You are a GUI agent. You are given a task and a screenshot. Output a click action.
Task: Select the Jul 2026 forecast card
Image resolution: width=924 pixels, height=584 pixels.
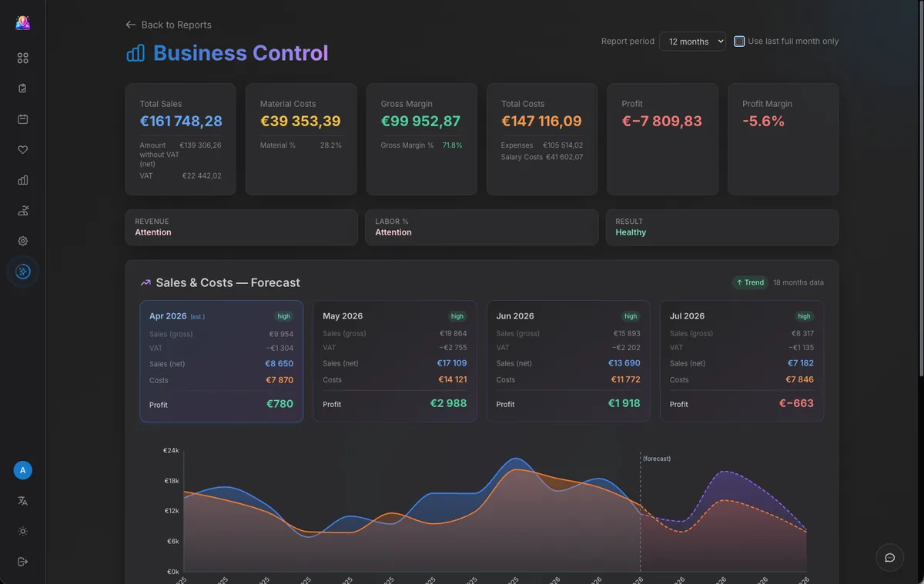[742, 359]
